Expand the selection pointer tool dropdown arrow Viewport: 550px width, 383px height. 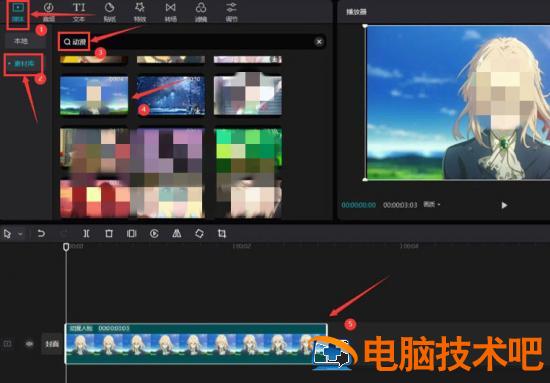[x=20, y=234]
